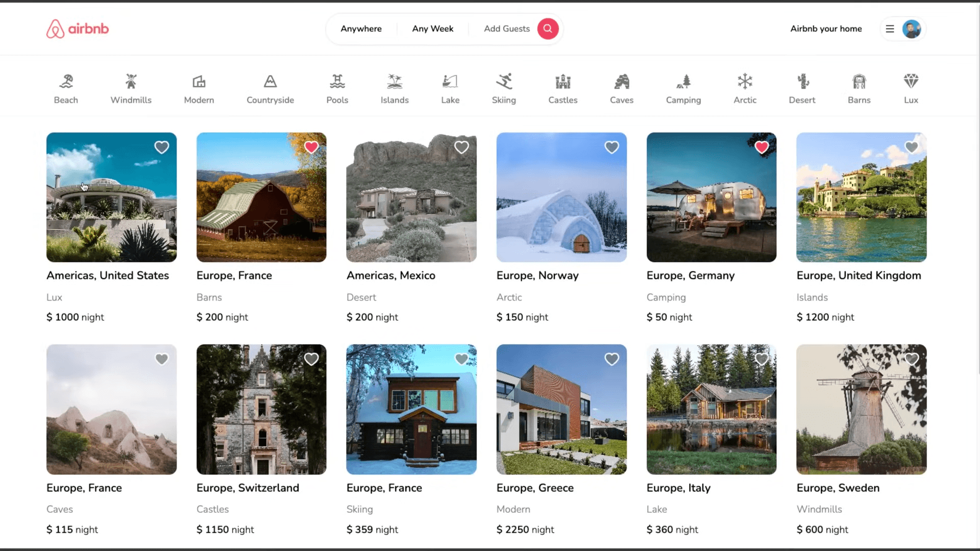
Task: Select the Skiing category icon
Action: tap(504, 82)
